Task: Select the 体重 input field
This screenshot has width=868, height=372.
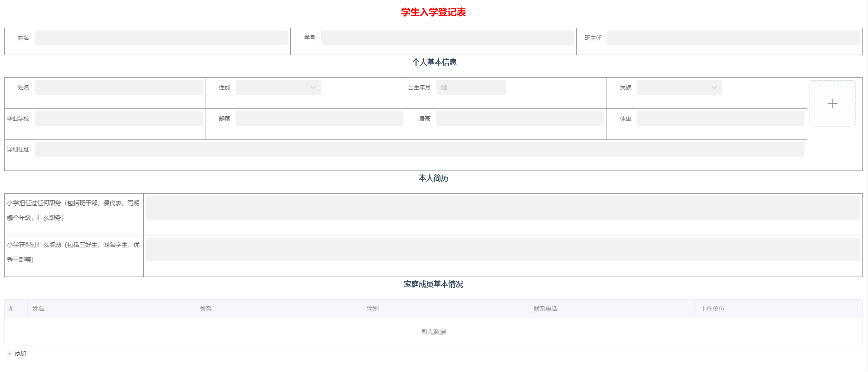Action: [720, 119]
